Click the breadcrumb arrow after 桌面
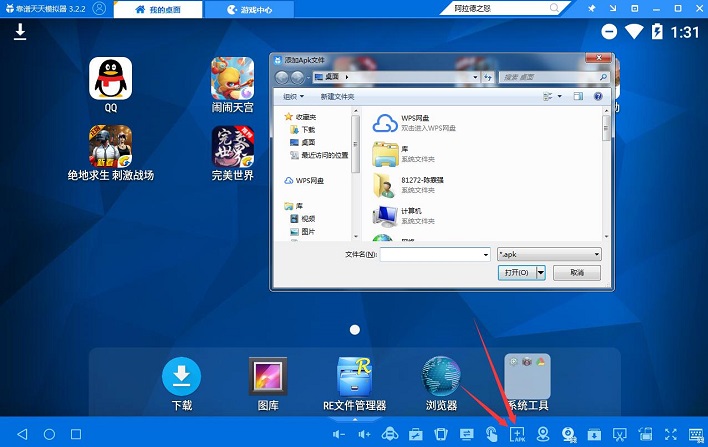Screen dimensions: 708x447 tap(347, 77)
